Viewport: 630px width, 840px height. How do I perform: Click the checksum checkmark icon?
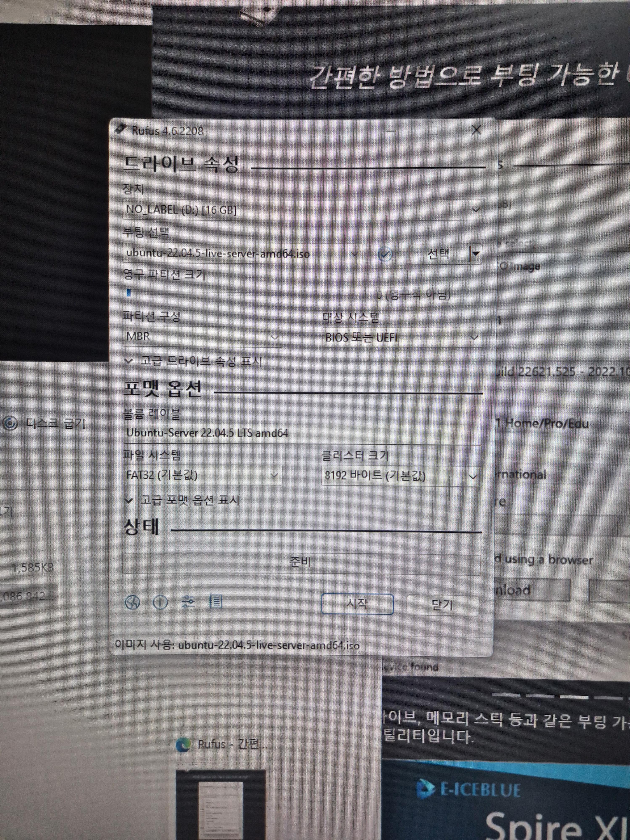coord(385,254)
